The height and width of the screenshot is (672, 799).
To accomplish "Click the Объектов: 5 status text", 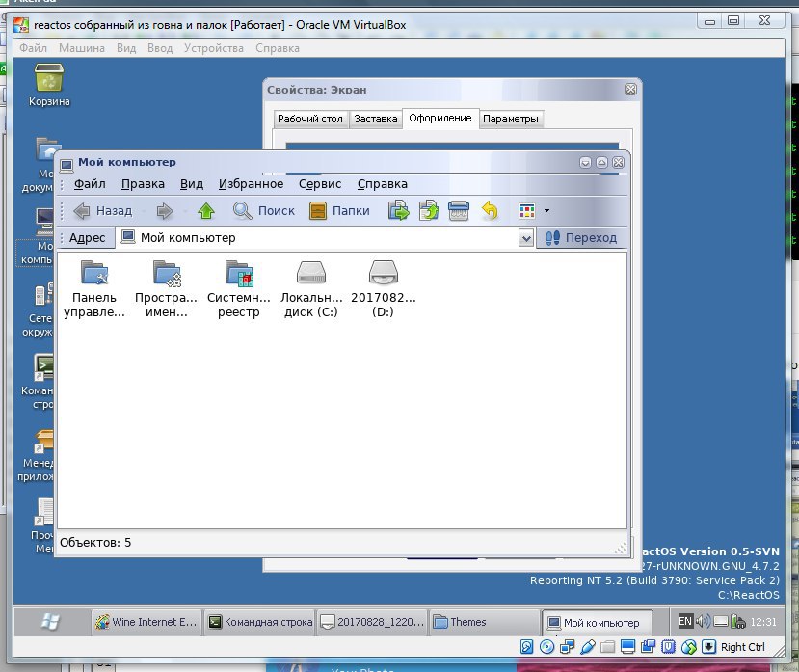I will pyautogui.click(x=95, y=543).
